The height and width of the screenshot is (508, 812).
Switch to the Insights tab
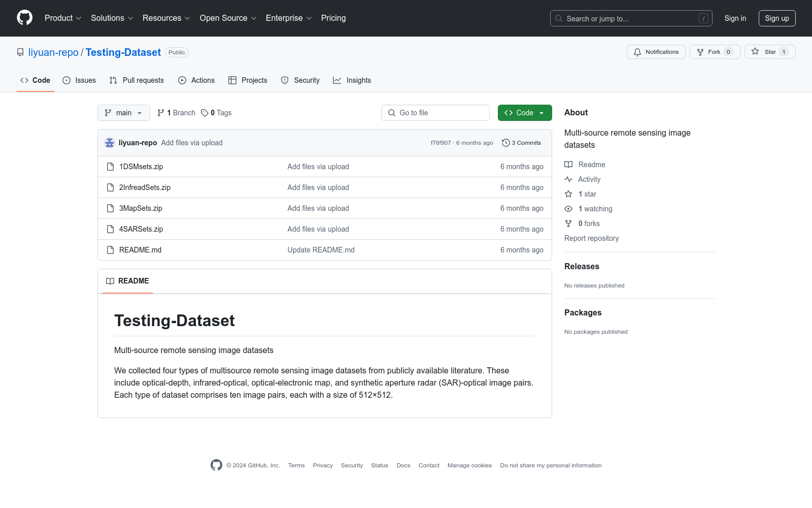click(x=352, y=80)
